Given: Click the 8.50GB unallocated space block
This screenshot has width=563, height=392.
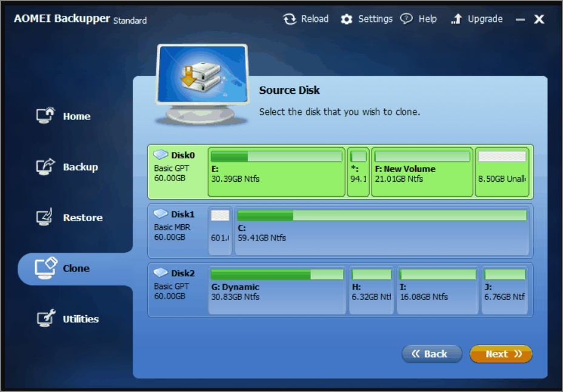Looking at the screenshot, I should [502, 173].
